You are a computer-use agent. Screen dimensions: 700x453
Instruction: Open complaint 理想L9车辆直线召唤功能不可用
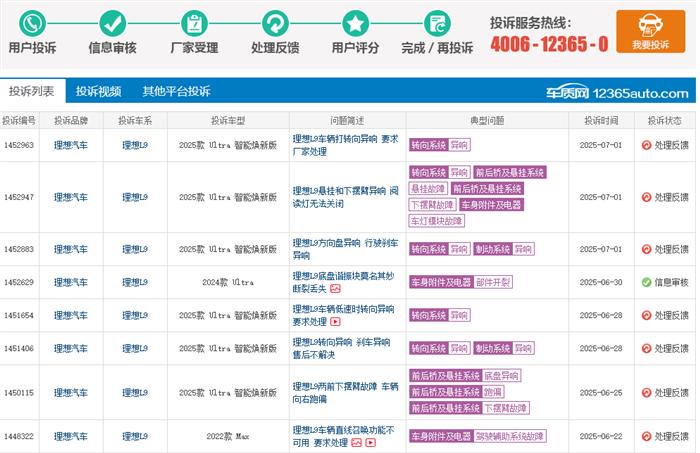click(x=343, y=436)
